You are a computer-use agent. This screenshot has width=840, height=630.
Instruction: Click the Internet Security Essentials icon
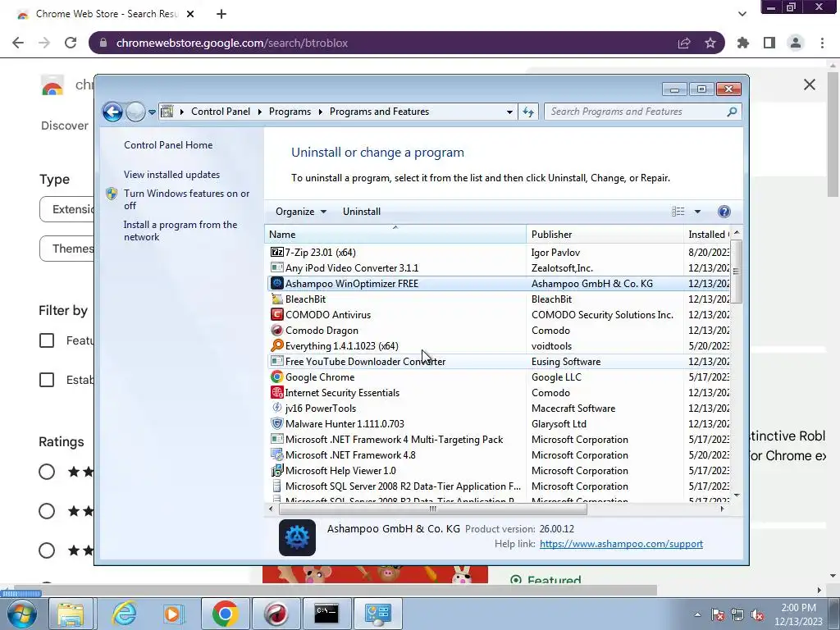pos(277,393)
